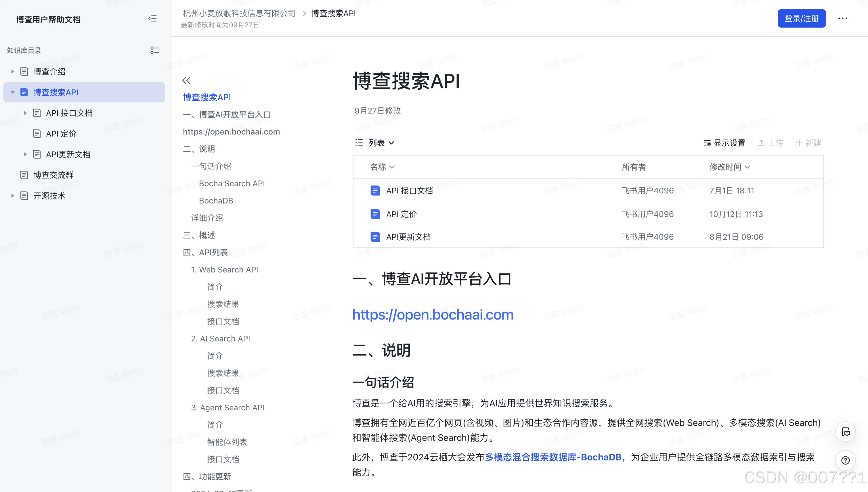The width and height of the screenshot is (868, 492).
Task: Open 显示设置 display settings
Action: point(724,143)
